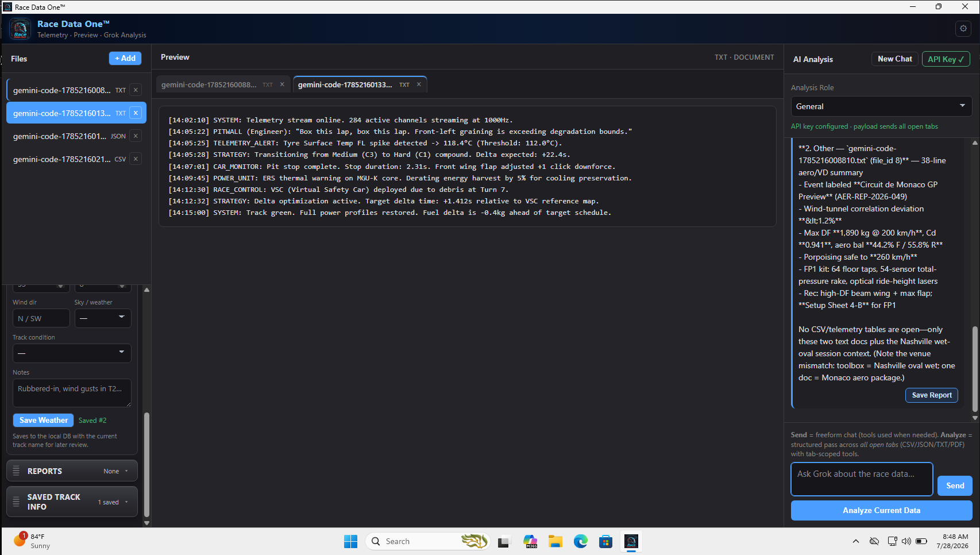Viewport: 980px width, 555px height.
Task: Click the Windows taskbar Search box
Action: pyautogui.click(x=428, y=541)
